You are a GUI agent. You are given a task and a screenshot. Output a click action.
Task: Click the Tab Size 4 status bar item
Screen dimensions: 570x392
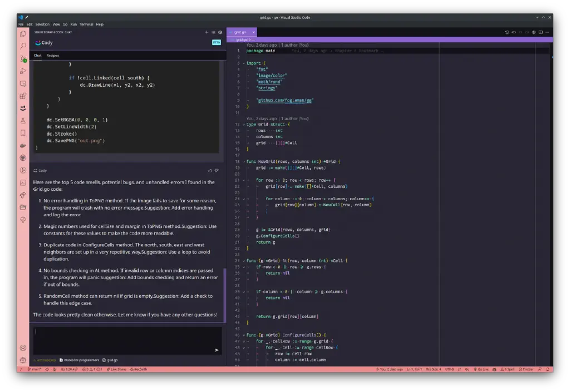click(433, 369)
